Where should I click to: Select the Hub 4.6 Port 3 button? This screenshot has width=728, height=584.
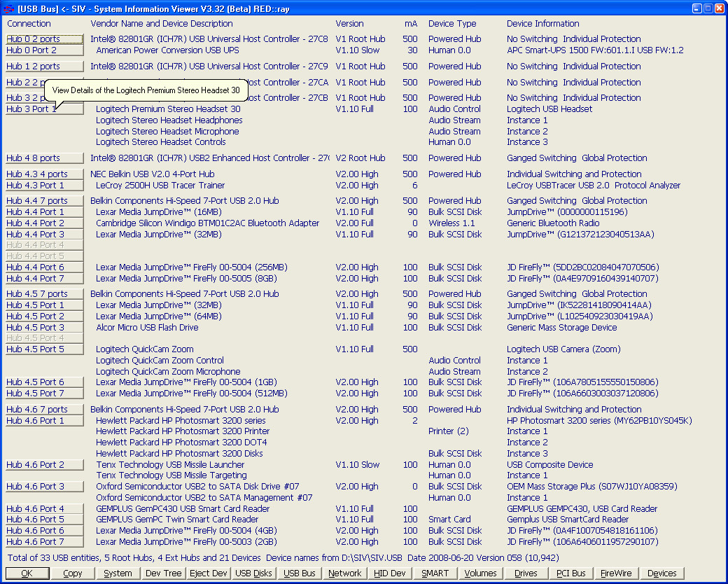coord(45,487)
